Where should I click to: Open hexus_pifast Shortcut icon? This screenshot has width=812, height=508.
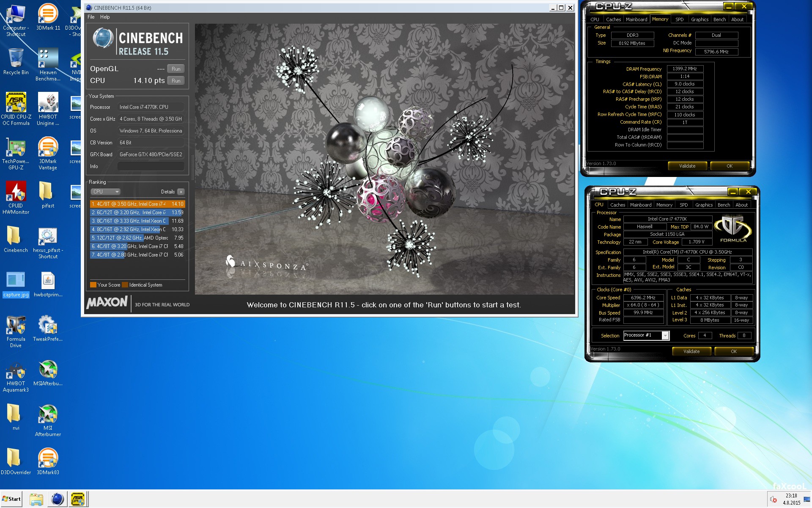(x=48, y=242)
